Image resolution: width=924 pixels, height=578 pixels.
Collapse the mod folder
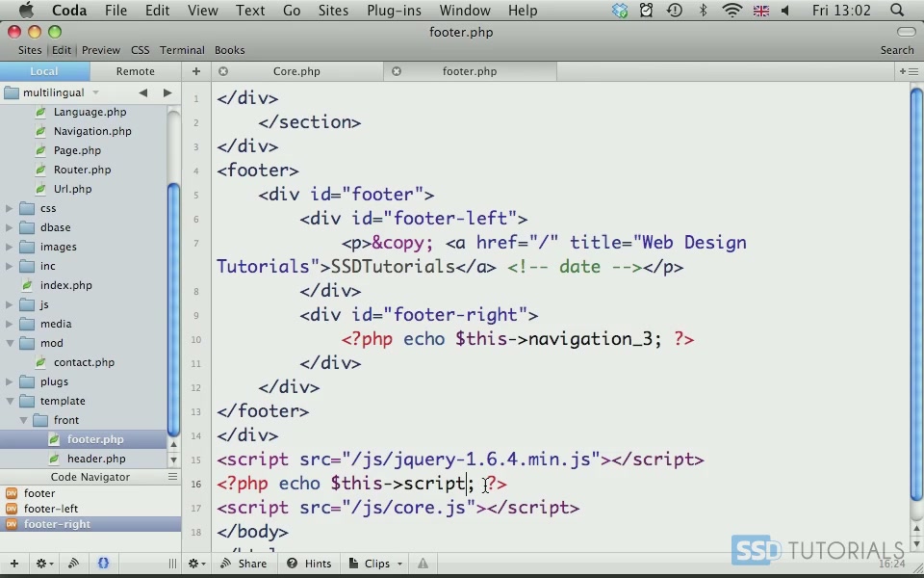(10, 343)
